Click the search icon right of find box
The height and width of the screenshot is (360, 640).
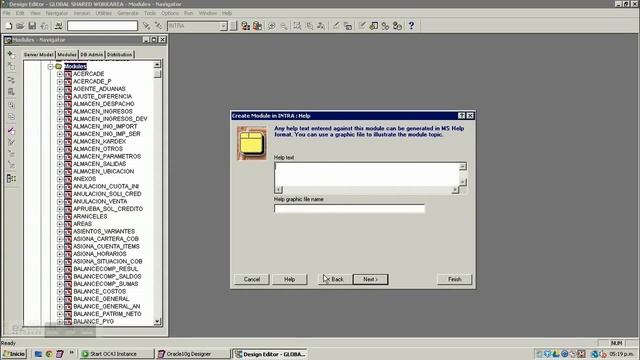pos(146,26)
